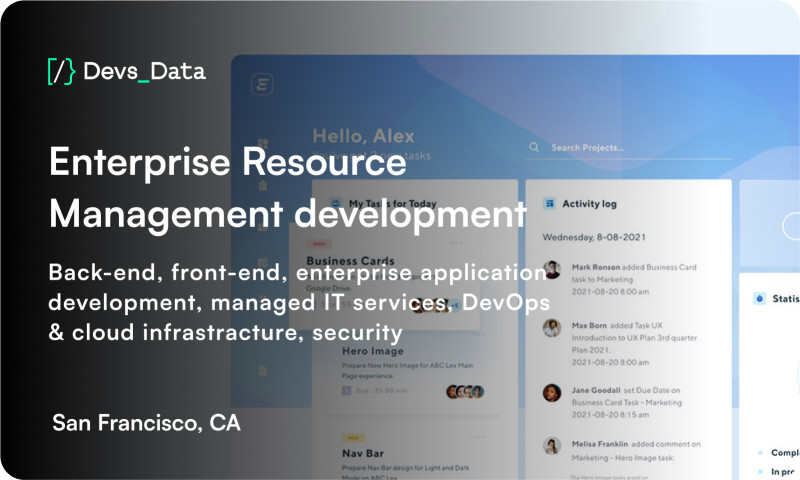Screen dimensions: 800x480
Task: Click the Activity log heading
Action: [589, 204]
